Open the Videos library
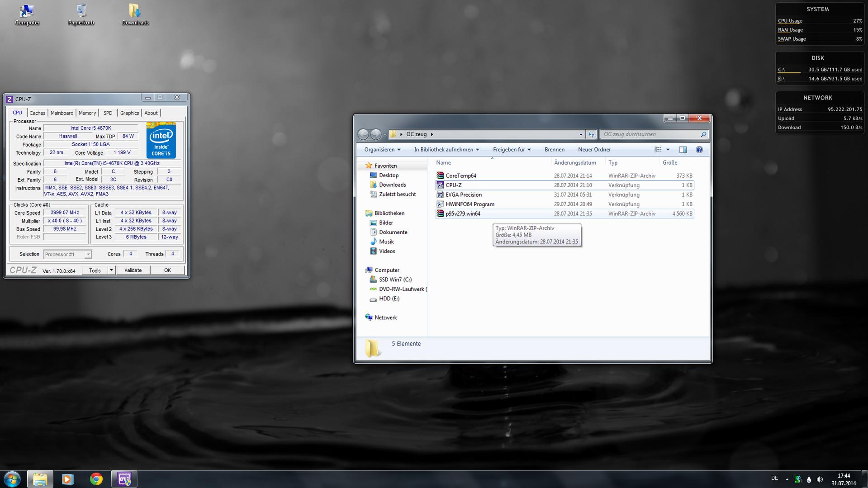Viewport: 868px width, 488px height. coord(387,251)
